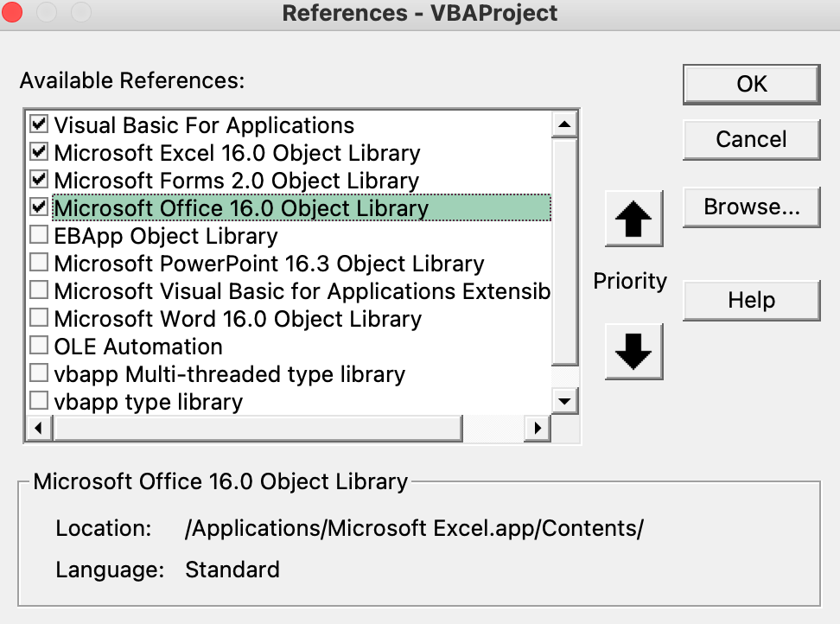The image size is (840, 624).
Task: Click the horizontal scroll right arrow
Action: coord(538,428)
